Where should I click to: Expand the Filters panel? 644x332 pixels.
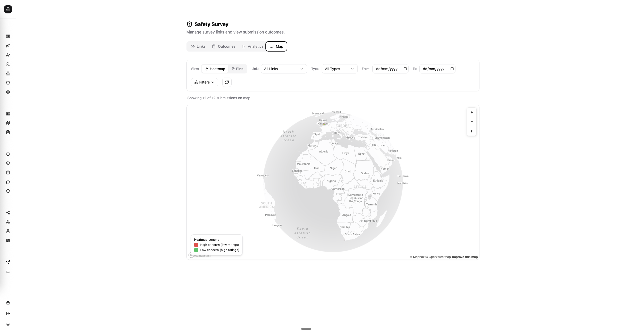tap(204, 82)
